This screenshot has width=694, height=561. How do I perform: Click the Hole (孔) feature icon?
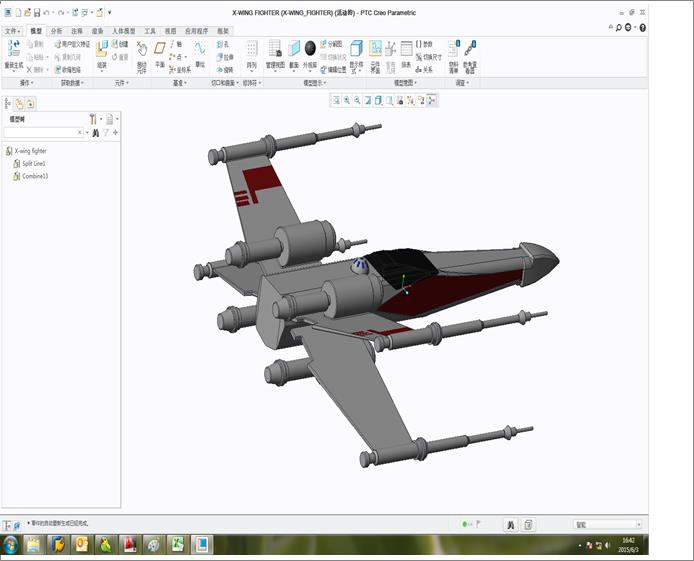[x=220, y=44]
